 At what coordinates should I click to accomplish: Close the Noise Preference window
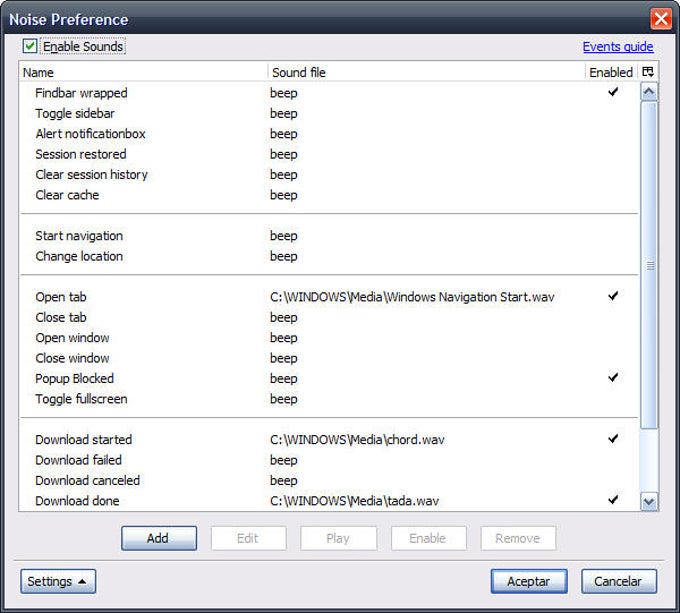(x=660, y=18)
